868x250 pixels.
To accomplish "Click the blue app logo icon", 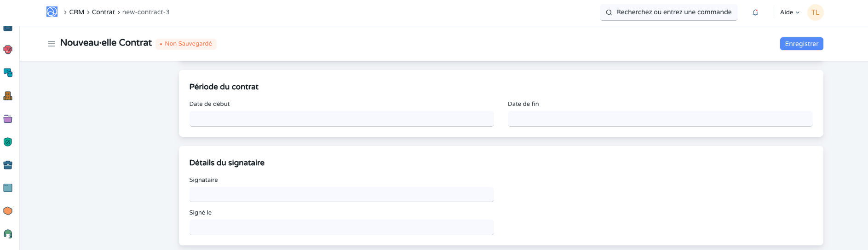I will (52, 12).
